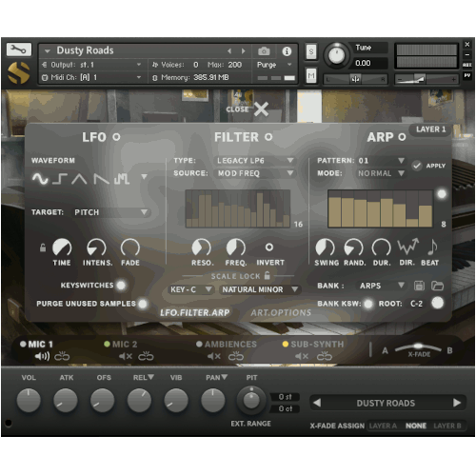Click the ARP beat note icon
The image size is (476, 476).
point(432,248)
